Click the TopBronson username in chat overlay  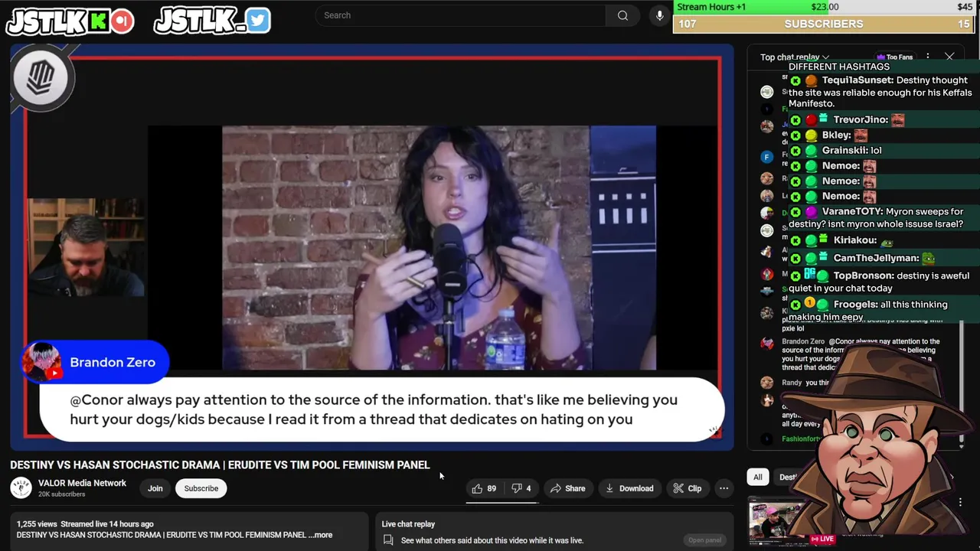[861, 275]
